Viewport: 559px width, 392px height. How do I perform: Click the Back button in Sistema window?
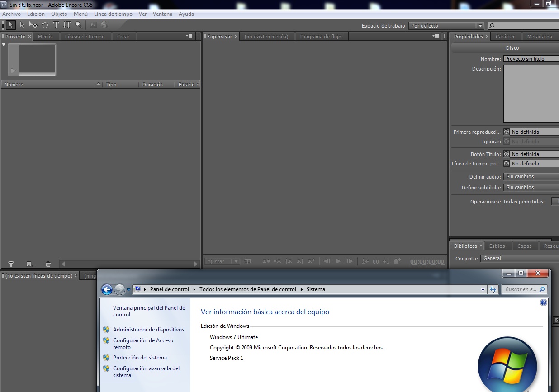[107, 289]
